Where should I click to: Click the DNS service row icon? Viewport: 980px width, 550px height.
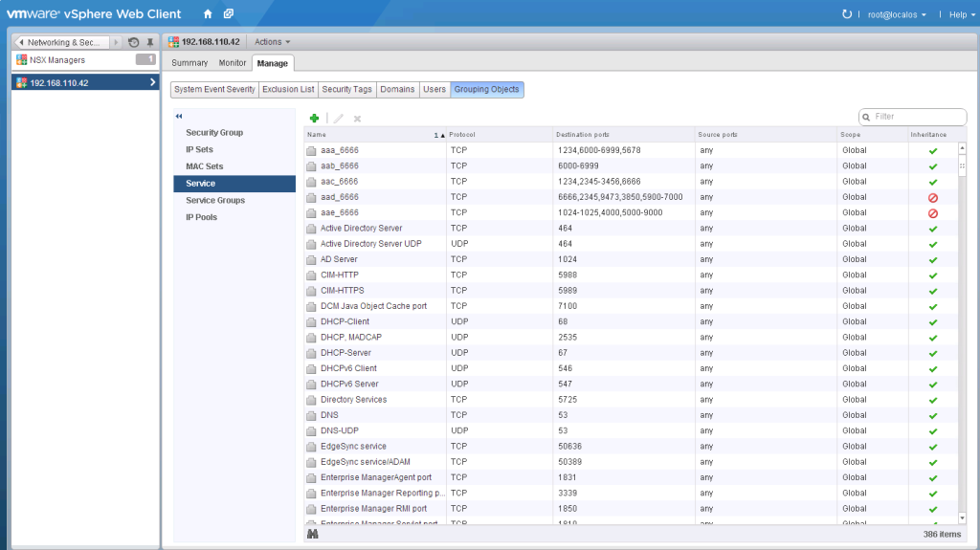click(x=311, y=416)
